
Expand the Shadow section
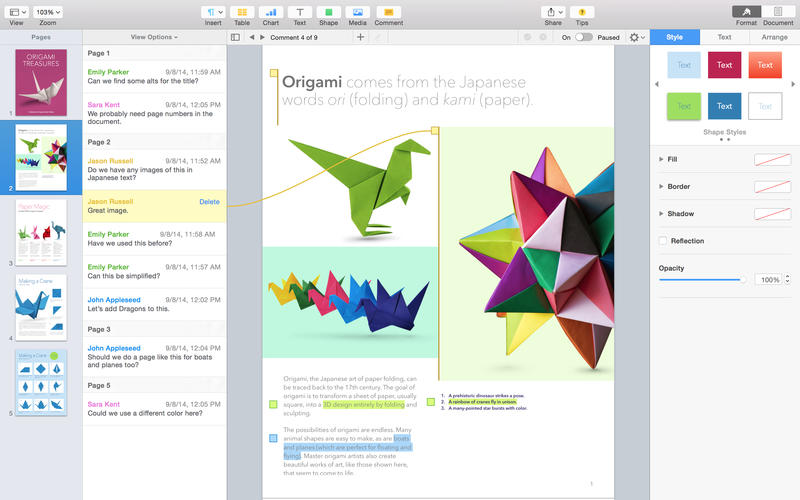(x=661, y=213)
